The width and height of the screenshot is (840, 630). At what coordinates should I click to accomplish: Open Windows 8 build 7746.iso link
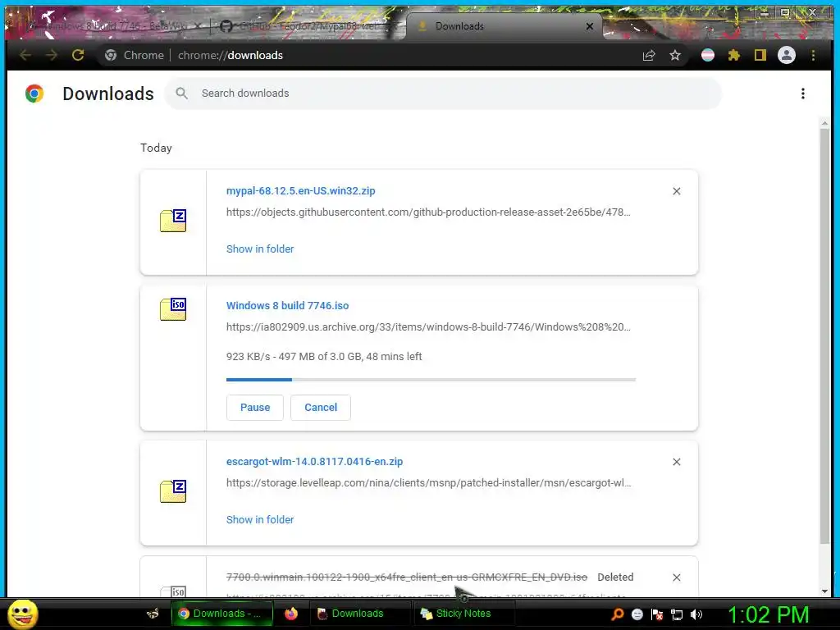point(287,305)
